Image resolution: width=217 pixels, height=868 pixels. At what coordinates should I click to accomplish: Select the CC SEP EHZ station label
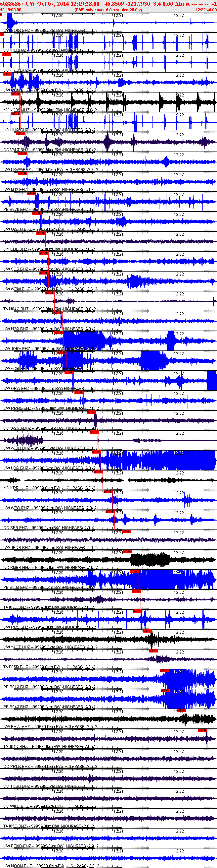(49, 528)
